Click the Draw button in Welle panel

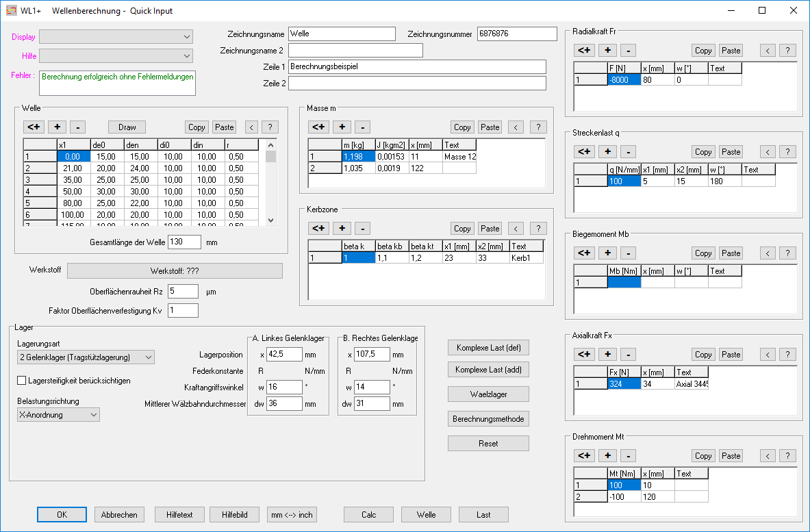(x=127, y=127)
